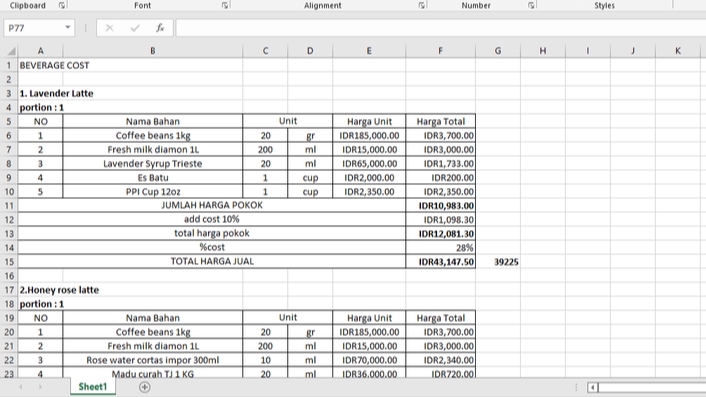Open the Clipboard dialog launcher icon
This screenshot has height=397, width=706.
coord(62,5)
